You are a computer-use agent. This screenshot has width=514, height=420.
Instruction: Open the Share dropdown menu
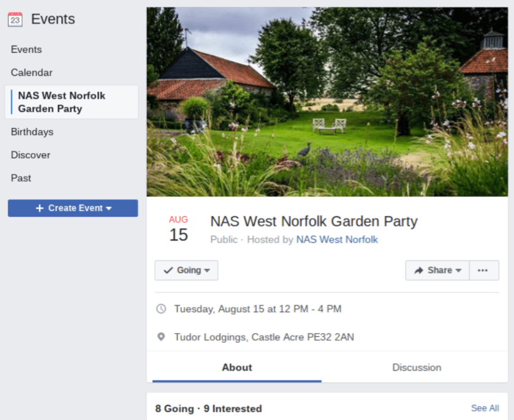(458, 271)
